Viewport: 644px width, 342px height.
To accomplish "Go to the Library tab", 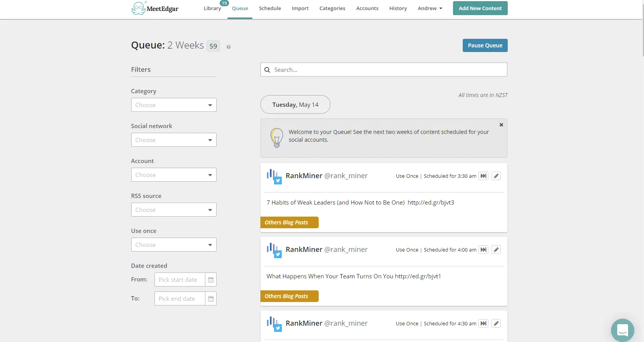I will [212, 8].
